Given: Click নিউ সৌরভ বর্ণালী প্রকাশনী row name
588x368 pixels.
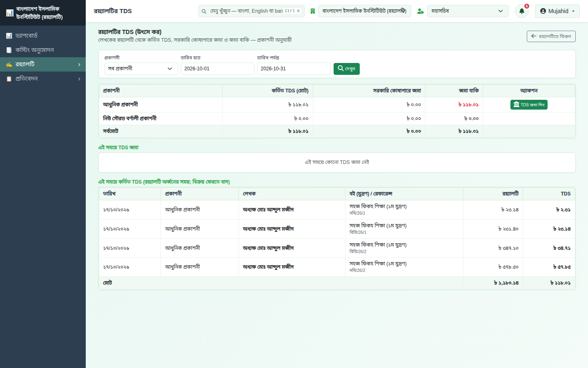Looking at the screenshot, I should pyautogui.click(x=130, y=119).
